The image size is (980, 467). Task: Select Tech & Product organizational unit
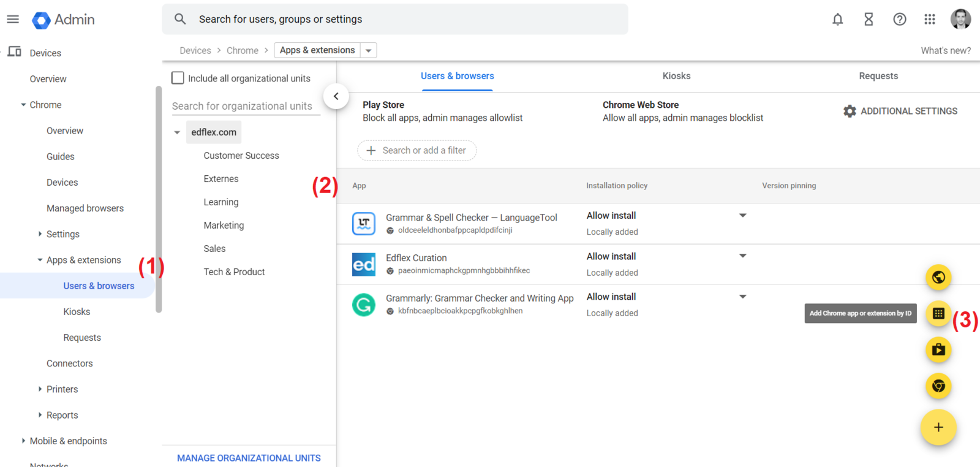(x=234, y=272)
